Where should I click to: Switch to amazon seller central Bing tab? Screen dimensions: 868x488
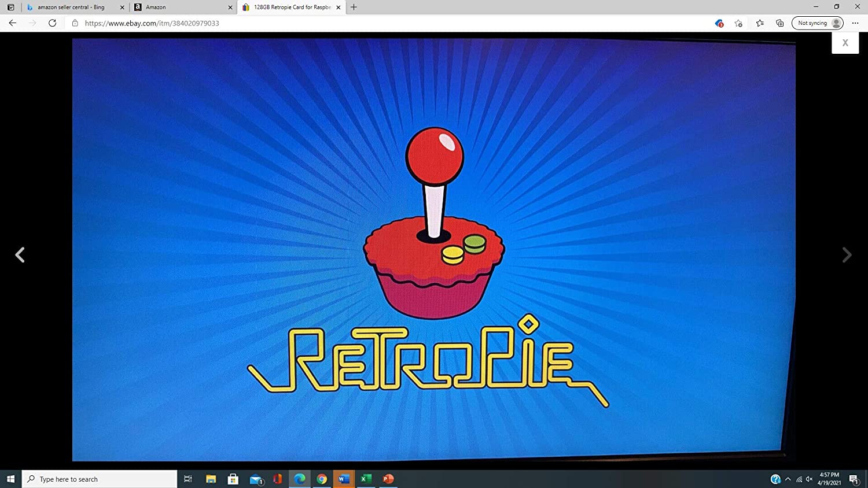[x=71, y=8]
